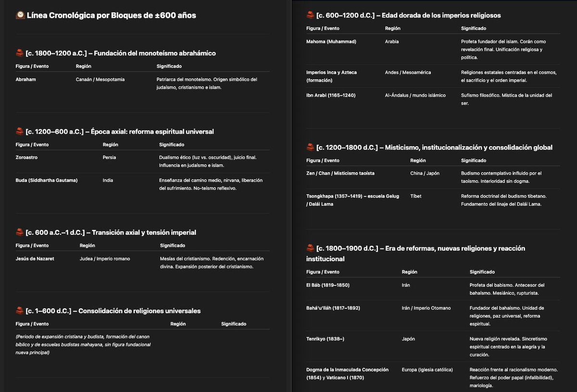Click the Buda (Siddhartha Gautama) cell
The height and width of the screenshot is (392, 577).
tap(47, 180)
